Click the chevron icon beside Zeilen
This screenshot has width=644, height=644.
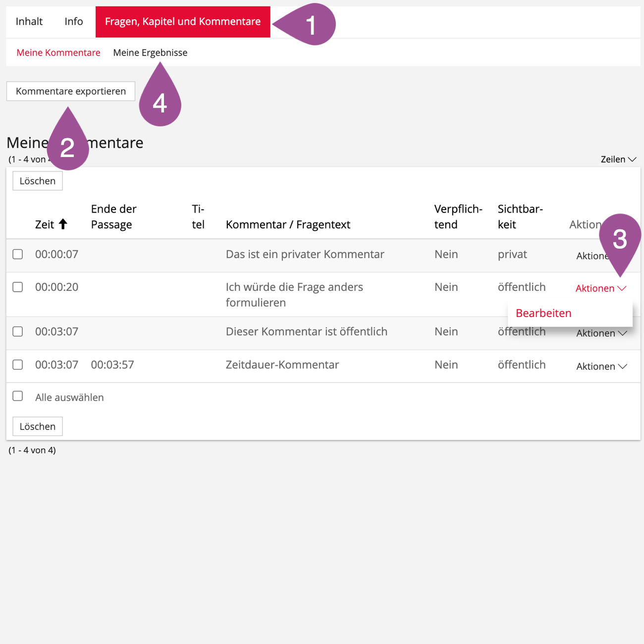click(632, 160)
